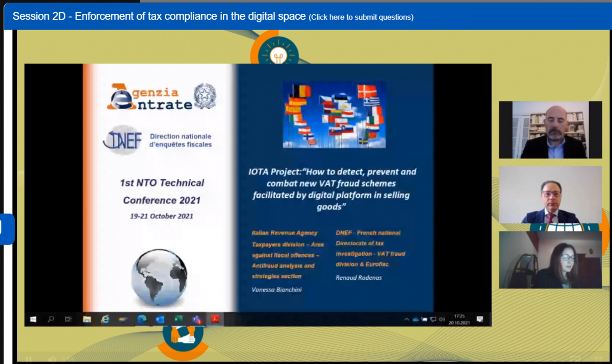Launch Internet Explorer from the taskbar
Viewport: 612px width, 364px height.
point(105,319)
